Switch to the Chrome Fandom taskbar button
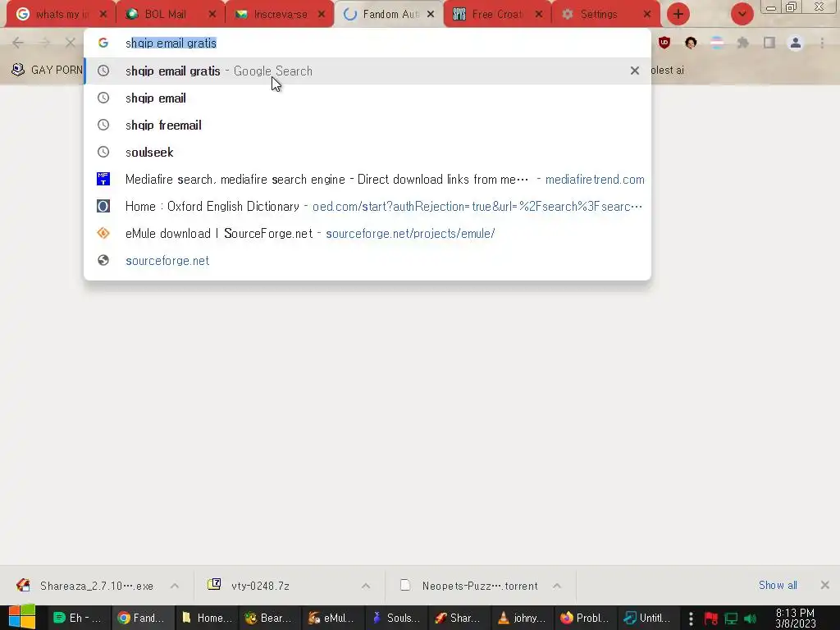840x630 pixels. 142,618
